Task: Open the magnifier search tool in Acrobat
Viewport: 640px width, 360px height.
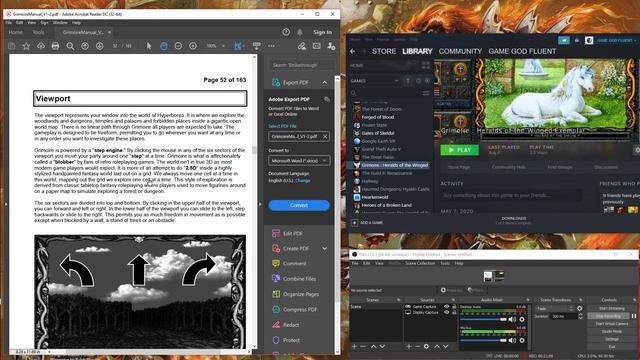Action: pyautogui.click(x=70, y=46)
